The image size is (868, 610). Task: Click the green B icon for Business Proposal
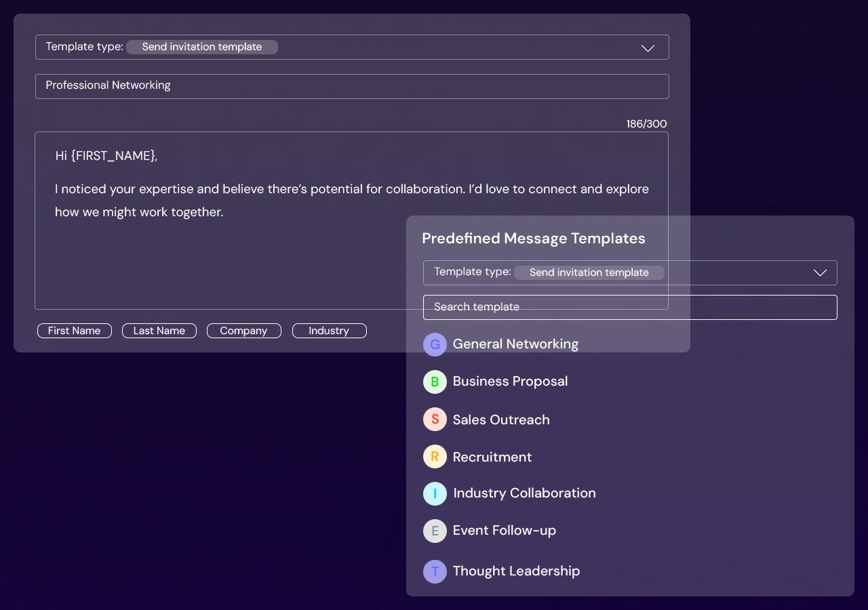click(x=435, y=382)
